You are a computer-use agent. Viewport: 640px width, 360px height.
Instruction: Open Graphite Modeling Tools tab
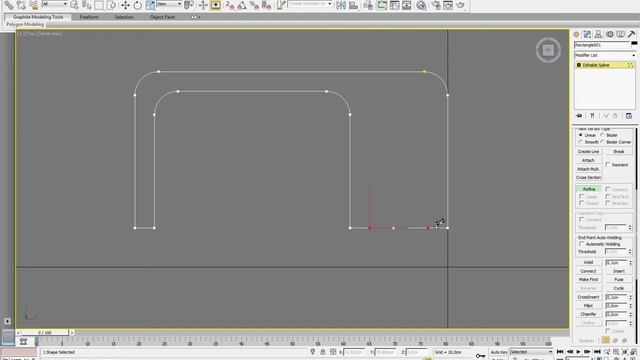point(38,17)
